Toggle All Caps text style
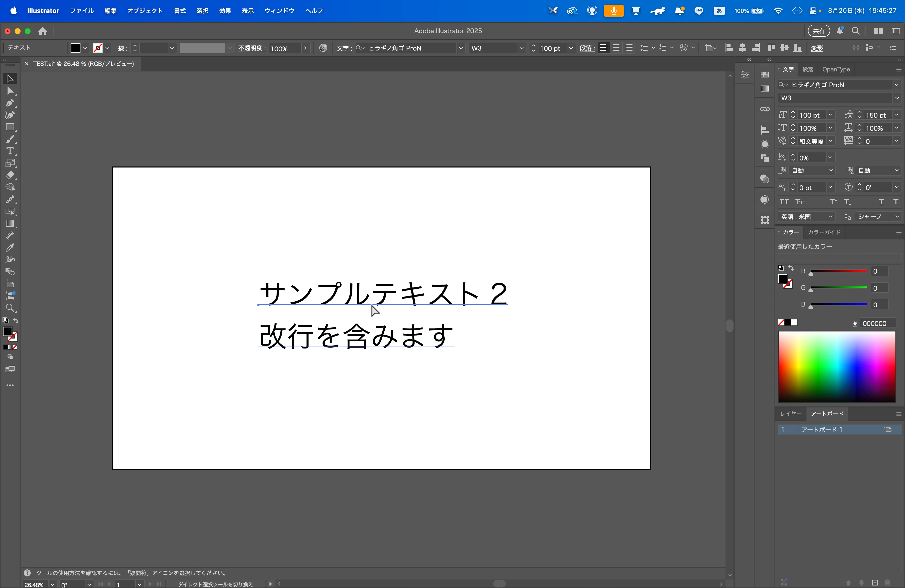Image resolution: width=905 pixels, height=588 pixels. (784, 202)
